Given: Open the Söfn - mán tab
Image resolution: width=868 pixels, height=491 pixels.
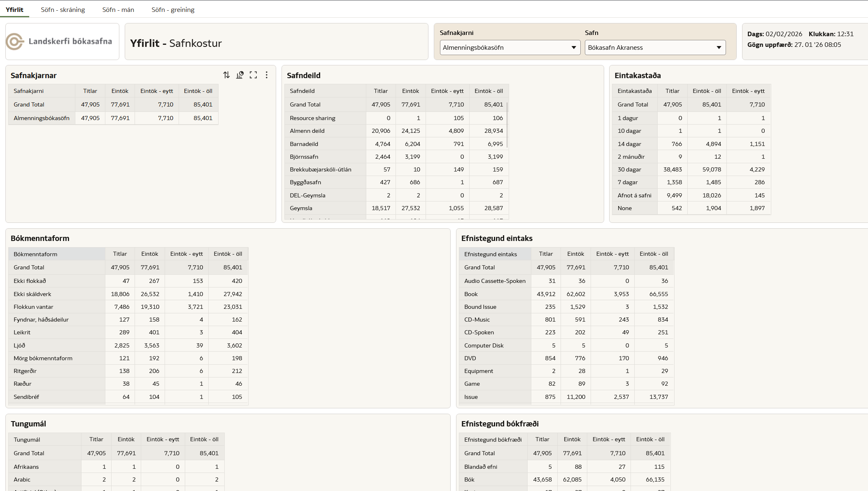Looking at the screenshot, I should (118, 9).
